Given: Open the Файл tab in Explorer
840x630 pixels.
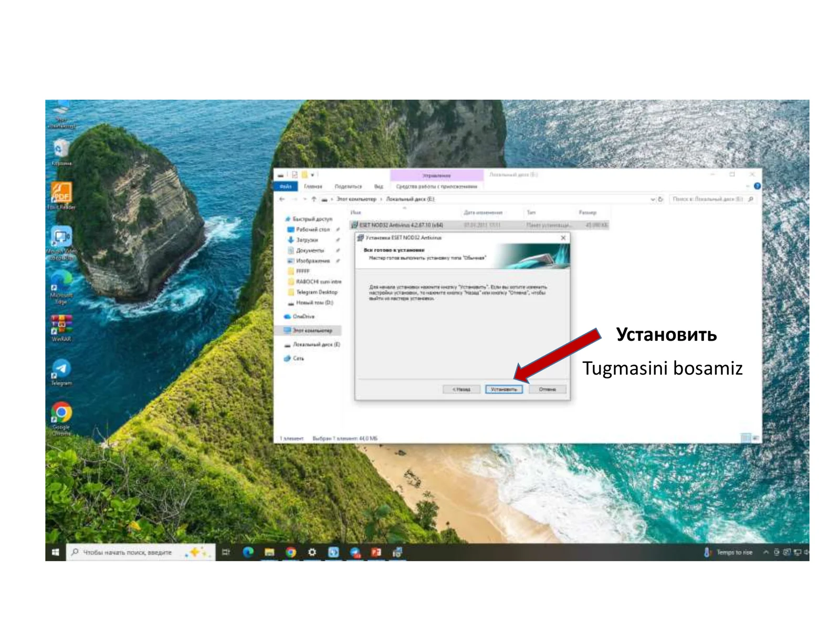Looking at the screenshot, I should (286, 186).
